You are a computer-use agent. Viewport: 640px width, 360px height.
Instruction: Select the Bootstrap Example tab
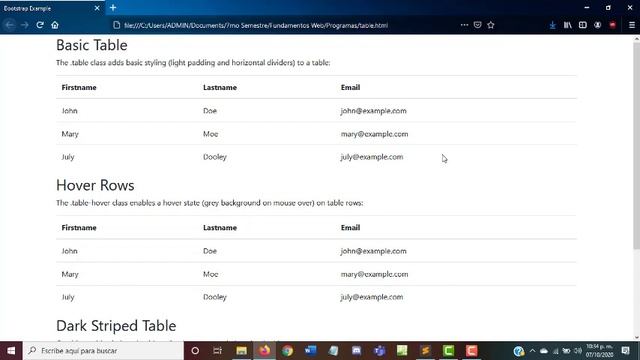point(52,8)
